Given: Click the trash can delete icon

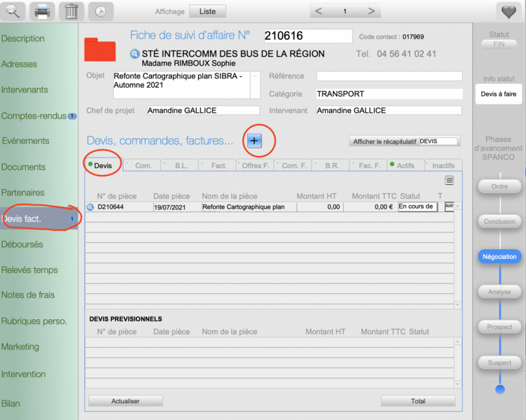Looking at the screenshot, I should (x=71, y=11).
